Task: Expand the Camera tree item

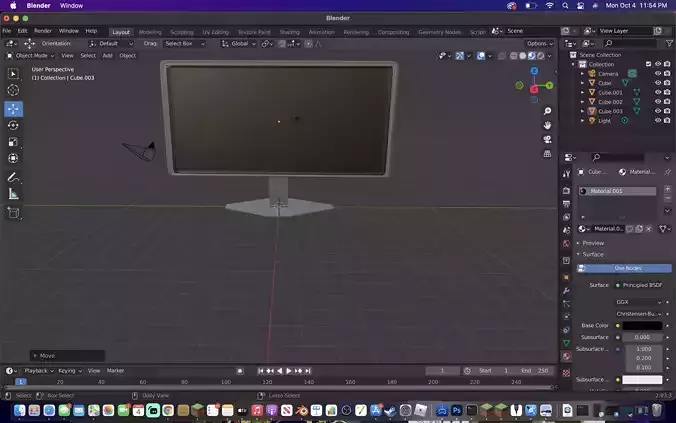Action: 582,74
